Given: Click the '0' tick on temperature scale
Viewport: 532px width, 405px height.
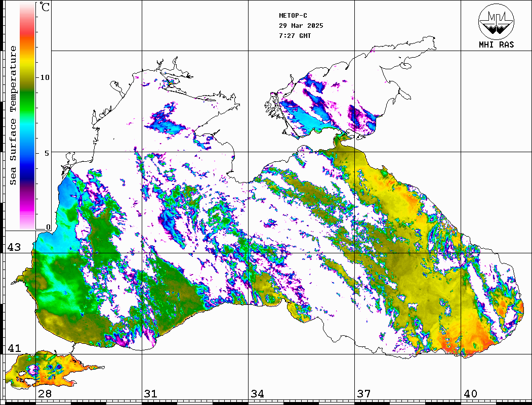Looking at the screenshot, I should click(48, 228).
